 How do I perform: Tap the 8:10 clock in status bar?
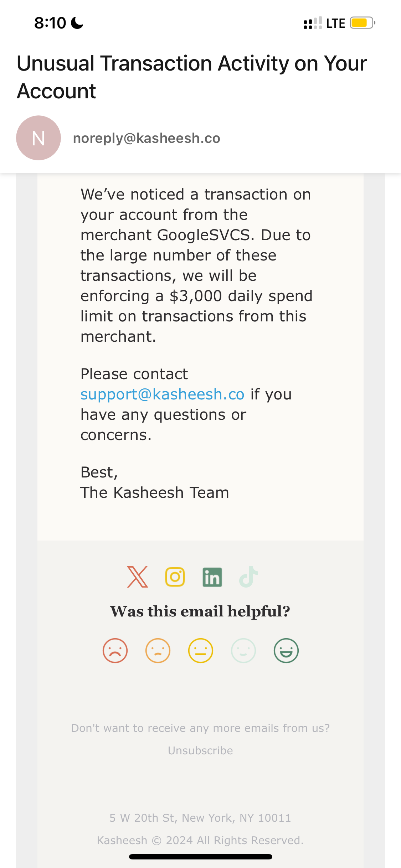click(x=50, y=23)
